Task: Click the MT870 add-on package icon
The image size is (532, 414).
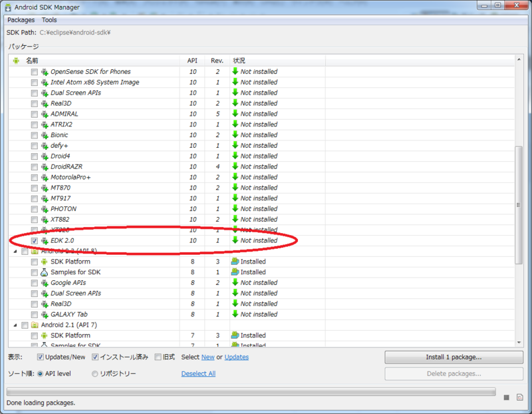Action: click(45, 188)
